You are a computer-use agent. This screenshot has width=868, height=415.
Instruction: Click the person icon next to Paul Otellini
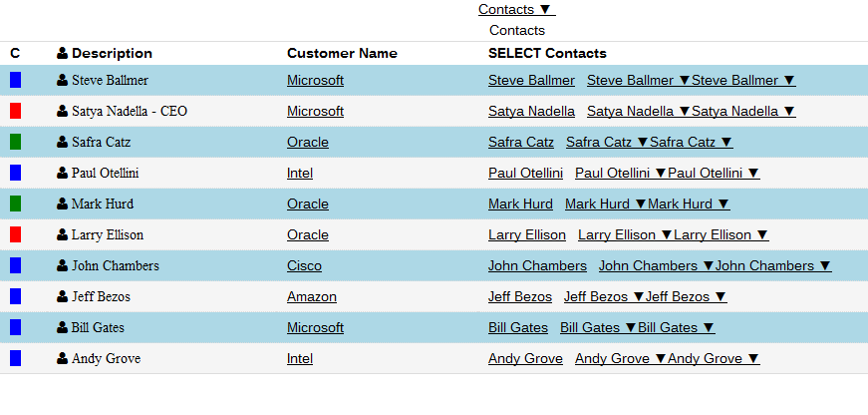pyautogui.click(x=63, y=173)
